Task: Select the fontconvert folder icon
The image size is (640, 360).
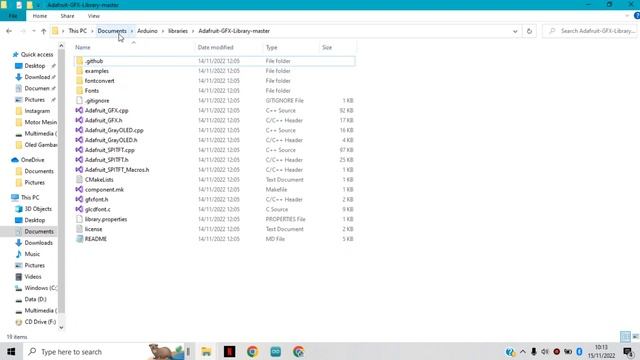Action: tap(80, 80)
